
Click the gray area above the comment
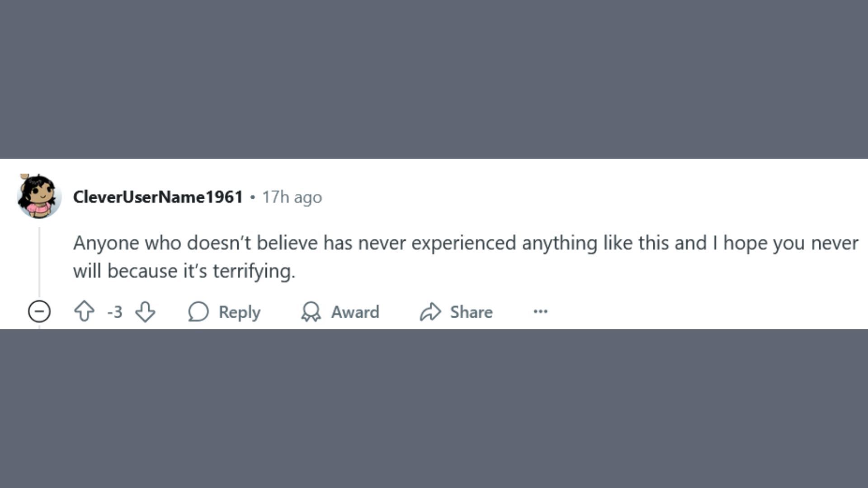coord(434,79)
